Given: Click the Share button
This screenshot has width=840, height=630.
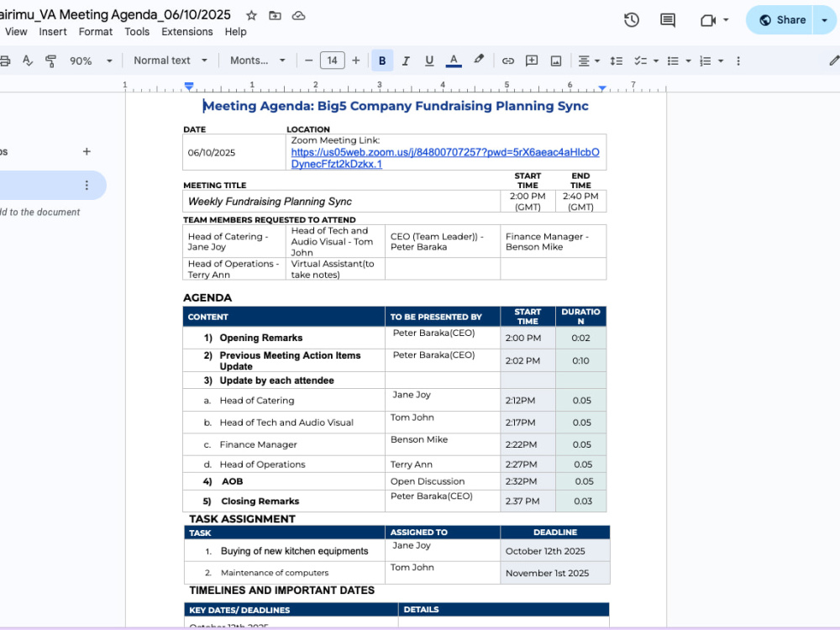Looking at the screenshot, I should (x=782, y=20).
